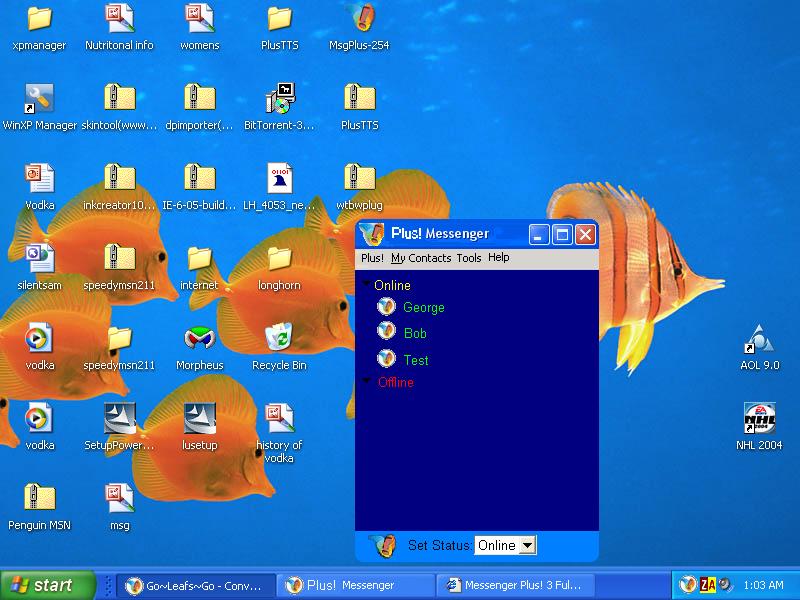Open the Set Status dropdown
The image size is (800, 600).
click(x=528, y=545)
